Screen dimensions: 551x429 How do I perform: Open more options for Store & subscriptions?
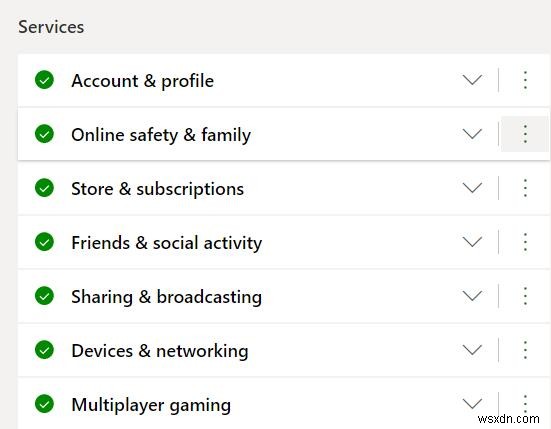[x=525, y=188]
